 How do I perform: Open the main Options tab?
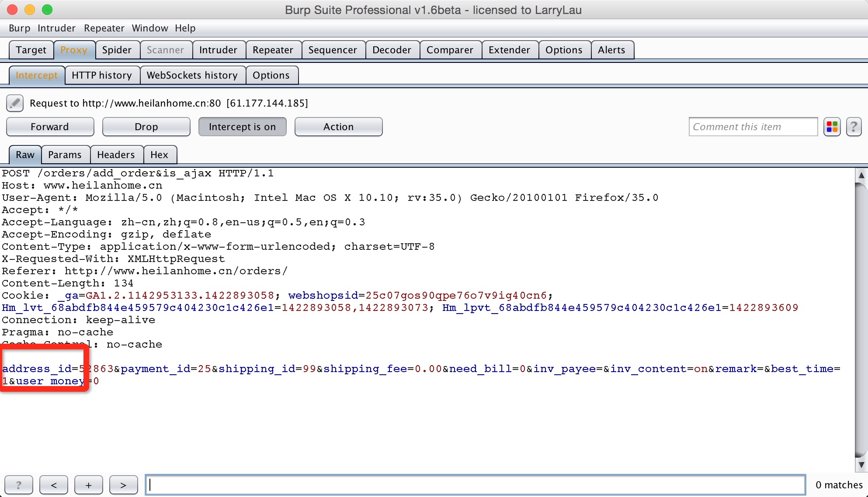(x=564, y=50)
